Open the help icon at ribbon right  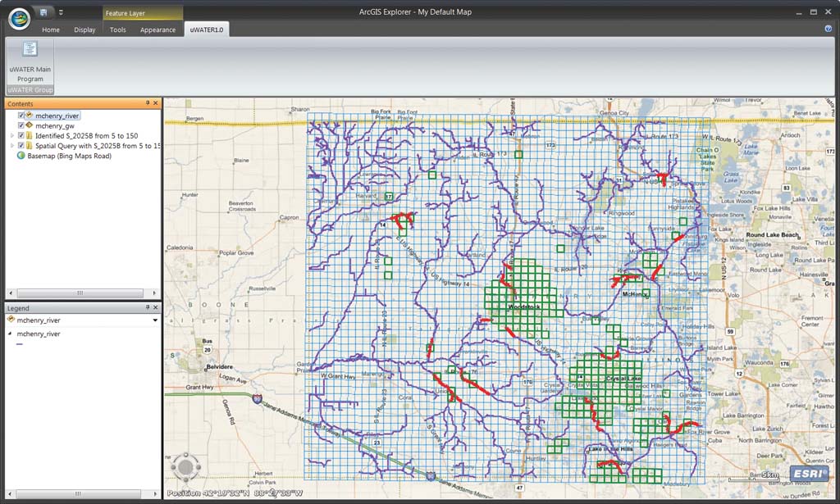(829, 29)
